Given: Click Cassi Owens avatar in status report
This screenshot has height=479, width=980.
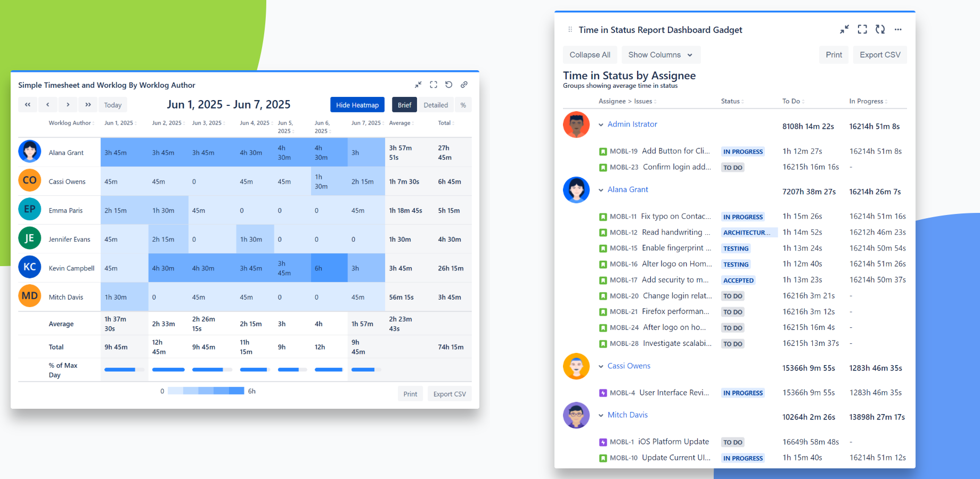Looking at the screenshot, I should coord(576,366).
